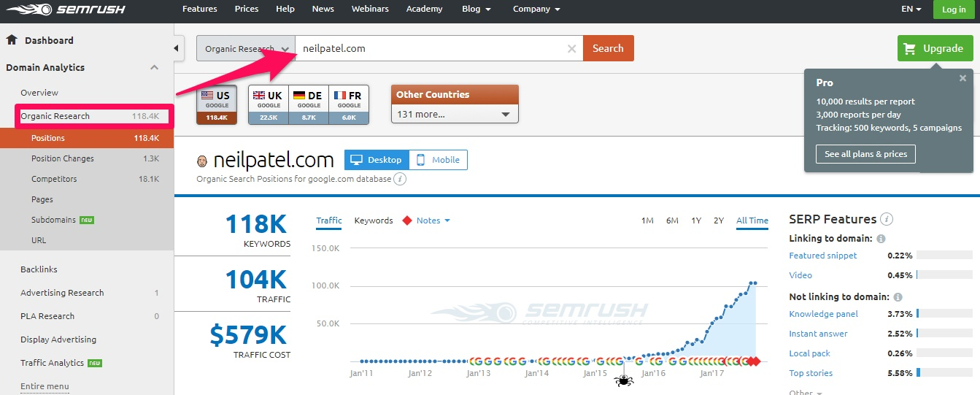Image resolution: width=980 pixels, height=395 pixels.
Task: Click the domain search input field
Action: click(x=431, y=49)
